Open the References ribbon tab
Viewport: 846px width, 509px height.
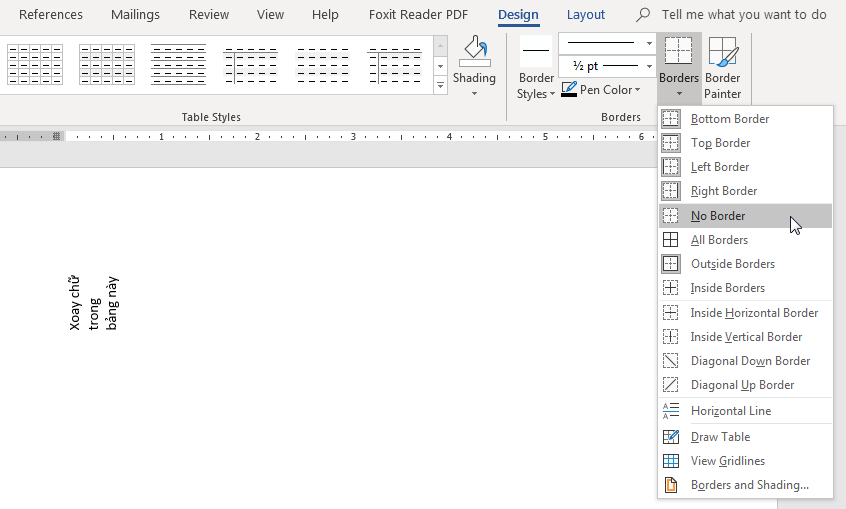click(x=51, y=15)
